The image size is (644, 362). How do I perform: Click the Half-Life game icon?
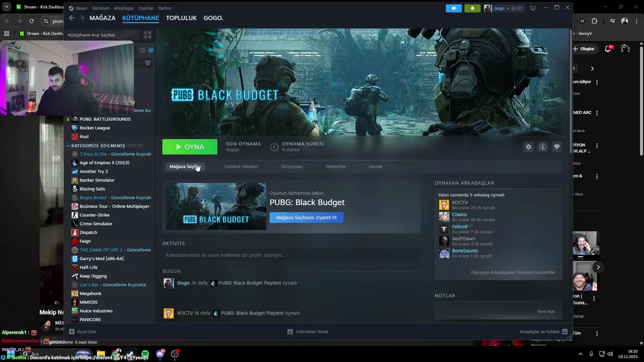(74, 267)
